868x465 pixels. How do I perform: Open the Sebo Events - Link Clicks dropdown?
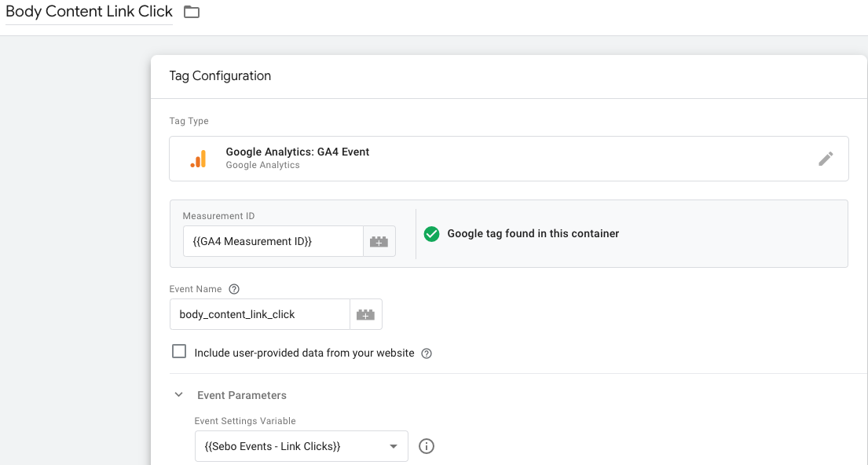(301, 446)
